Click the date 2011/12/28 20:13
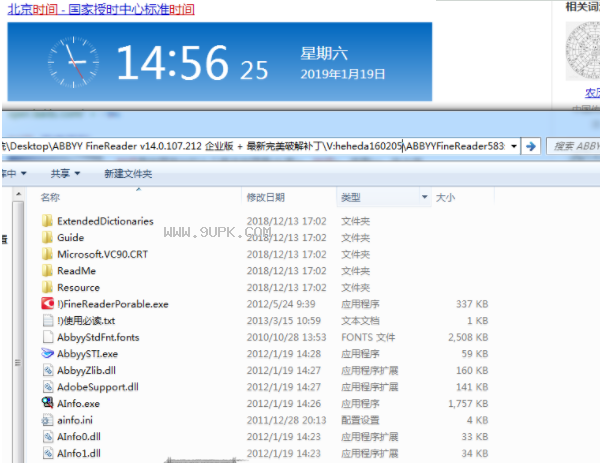600x470 pixels. [x=286, y=420]
